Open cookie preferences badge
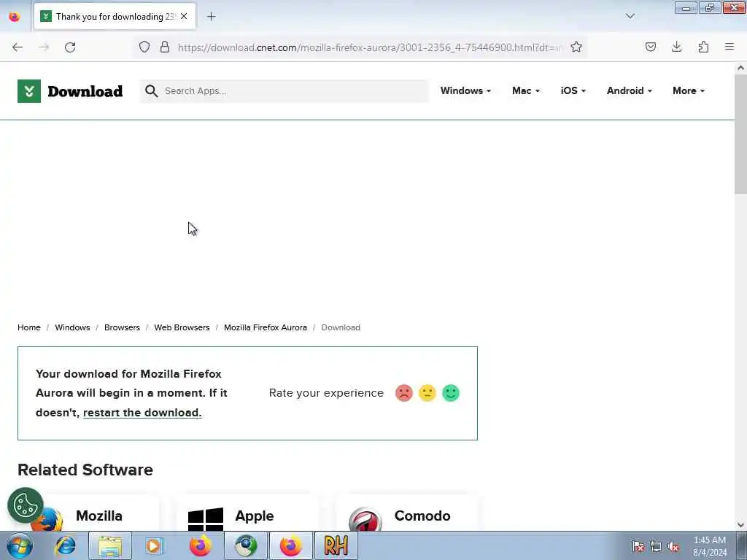The image size is (747, 560). pos(26,505)
